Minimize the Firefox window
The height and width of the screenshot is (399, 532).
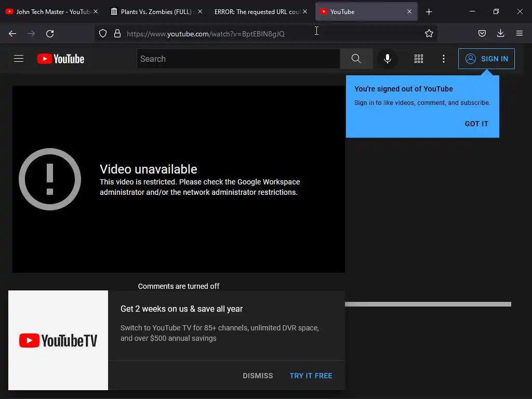click(x=472, y=11)
